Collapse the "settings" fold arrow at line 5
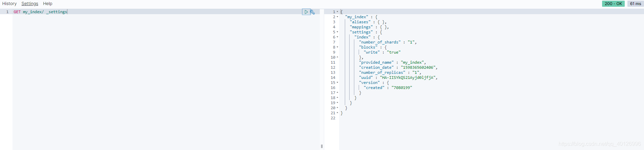The width and height of the screenshot is (644, 150). pos(337,32)
